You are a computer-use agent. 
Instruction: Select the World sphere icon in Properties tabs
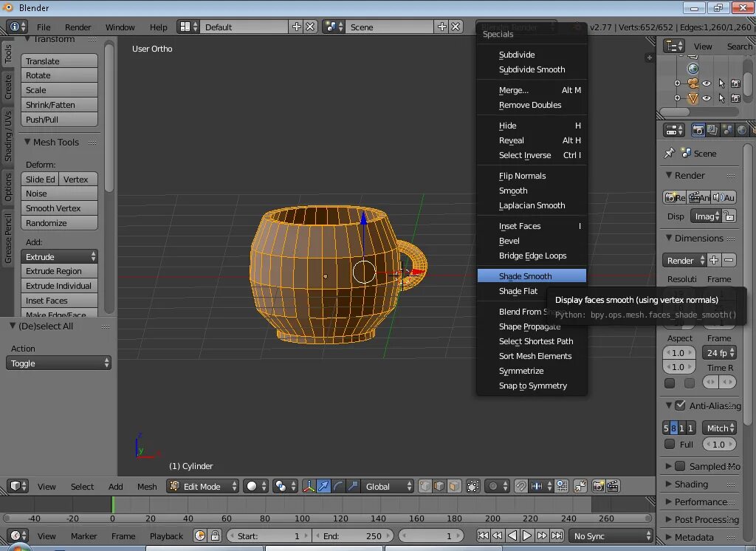(741, 129)
